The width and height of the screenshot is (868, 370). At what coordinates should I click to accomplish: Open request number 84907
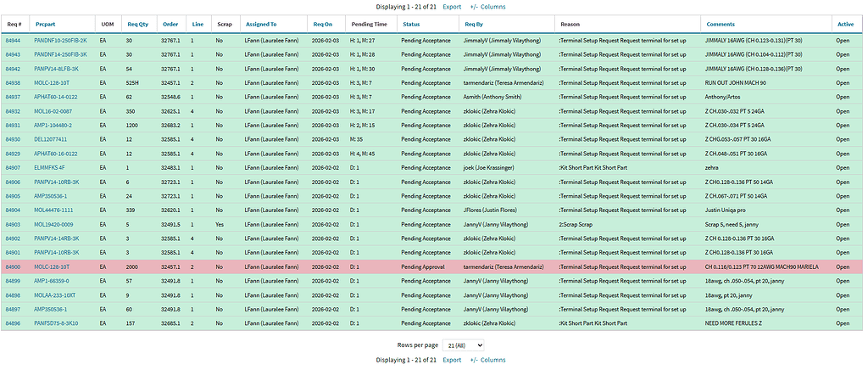coord(14,168)
